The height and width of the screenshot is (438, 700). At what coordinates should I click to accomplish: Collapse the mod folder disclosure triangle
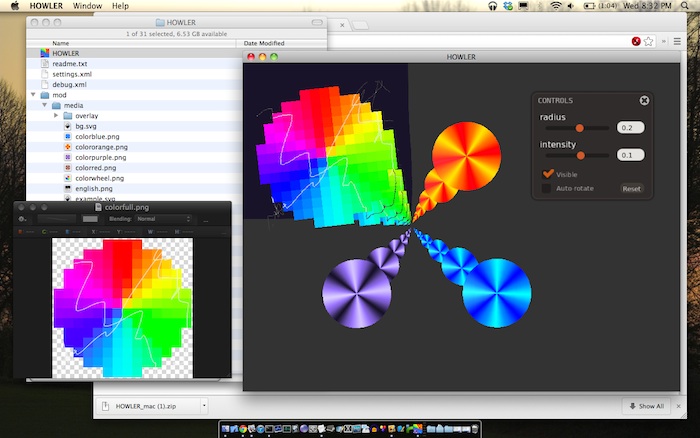click(x=33, y=95)
